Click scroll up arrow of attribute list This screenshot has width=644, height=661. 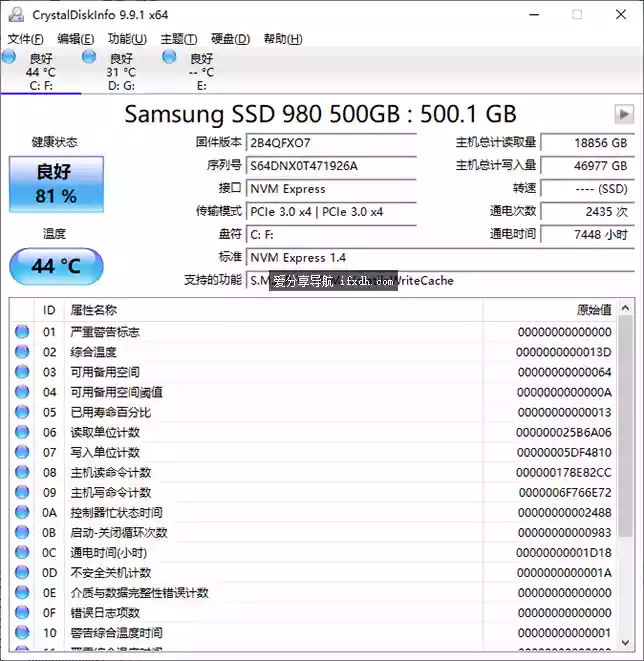pos(625,308)
